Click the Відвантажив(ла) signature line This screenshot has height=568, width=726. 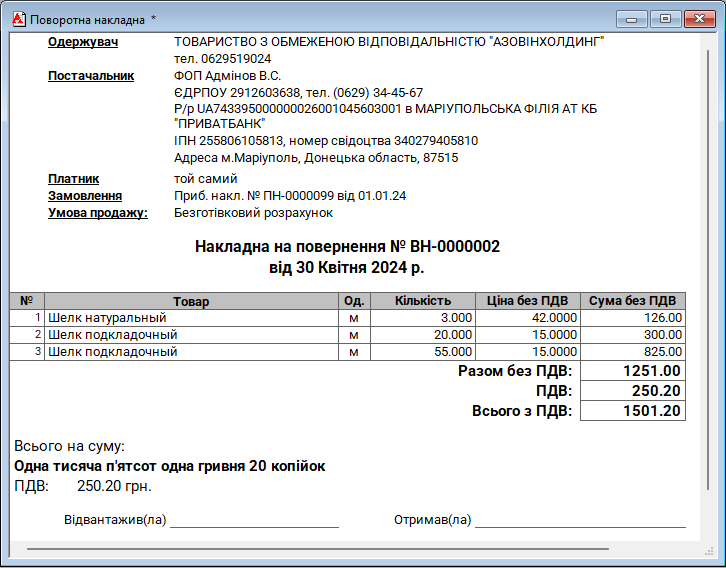click(x=254, y=520)
